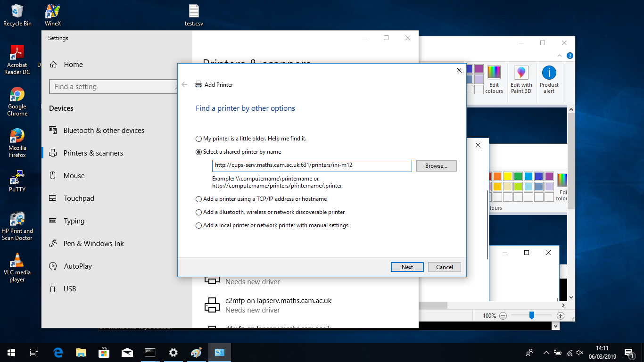Click the Settings gear in taskbar
Image resolution: width=644 pixels, height=362 pixels.
173,353
